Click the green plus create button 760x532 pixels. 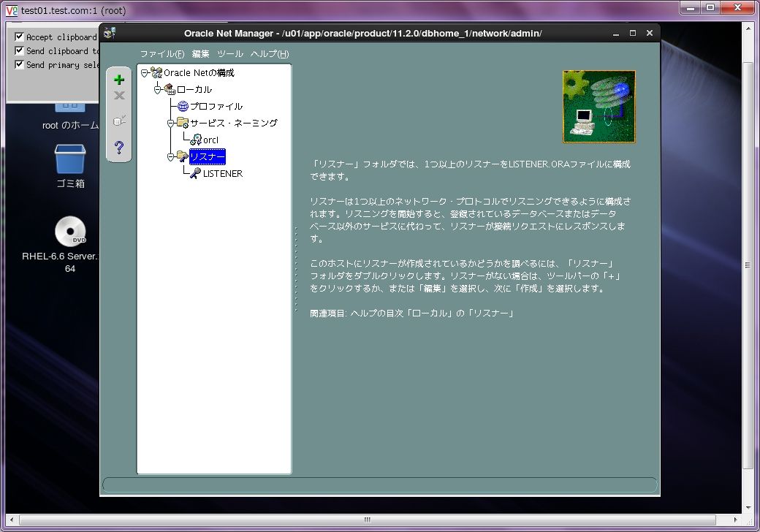[x=119, y=80]
